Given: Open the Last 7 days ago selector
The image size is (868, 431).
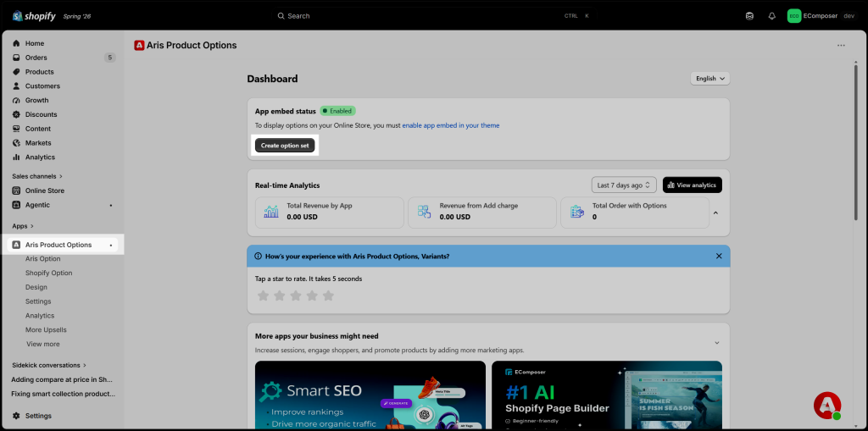Looking at the screenshot, I should click(x=624, y=185).
